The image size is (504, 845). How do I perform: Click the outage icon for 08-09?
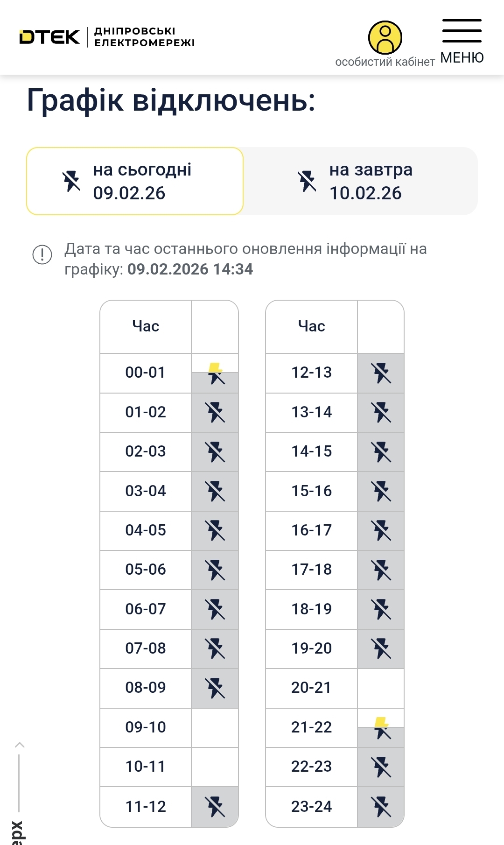[x=215, y=688]
